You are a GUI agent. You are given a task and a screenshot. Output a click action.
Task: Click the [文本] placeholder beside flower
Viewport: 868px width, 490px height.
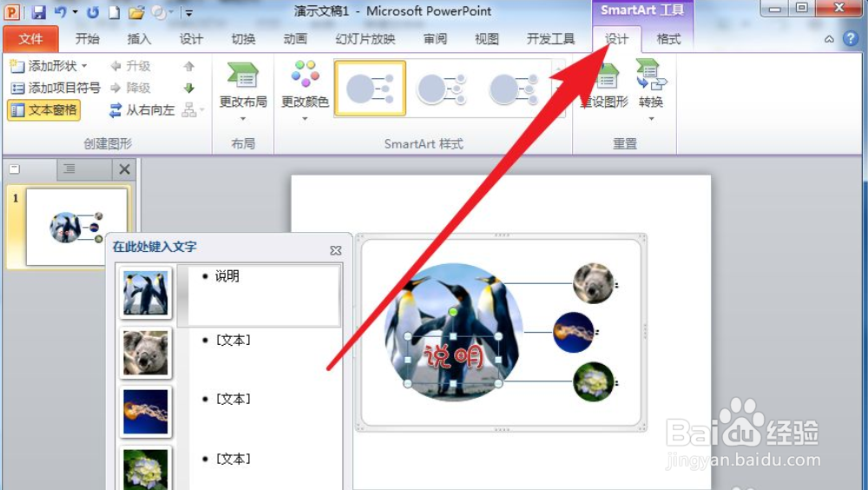[x=233, y=459]
